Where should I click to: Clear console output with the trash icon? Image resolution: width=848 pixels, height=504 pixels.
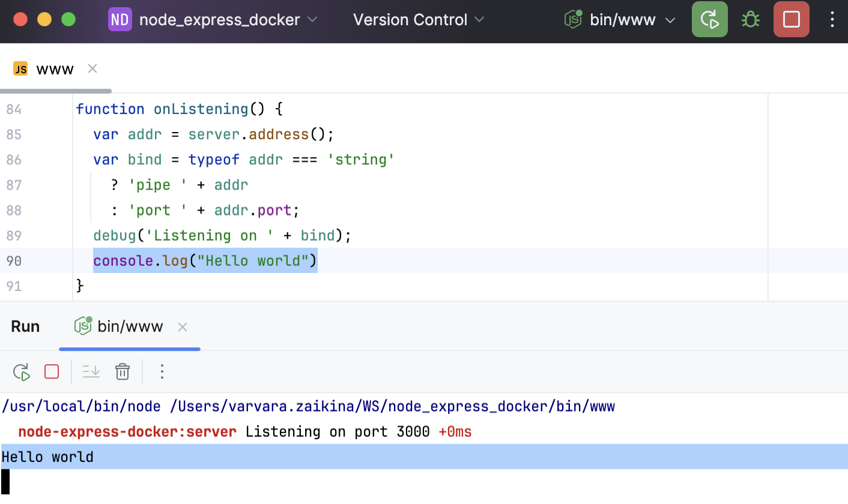point(123,372)
